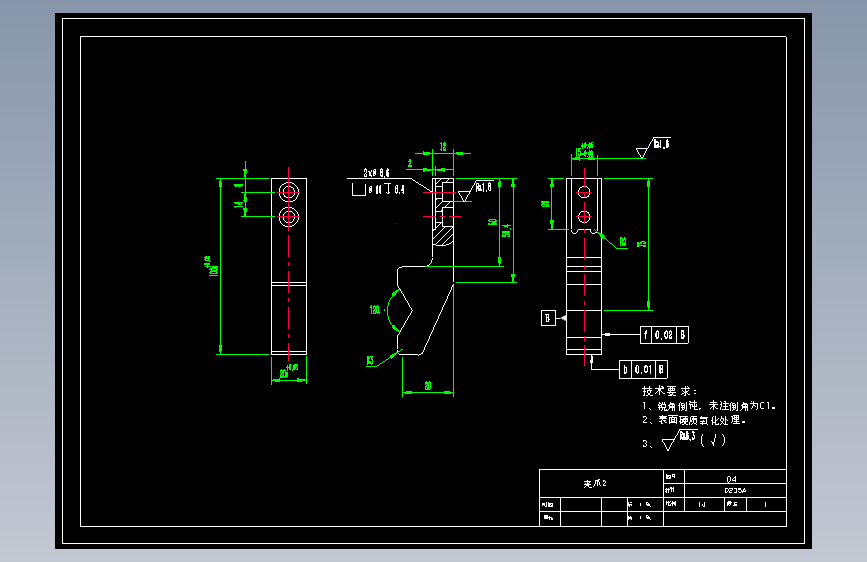Click the '2' dimension above section view
The width and height of the screenshot is (867, 562).
coord(410,164)
